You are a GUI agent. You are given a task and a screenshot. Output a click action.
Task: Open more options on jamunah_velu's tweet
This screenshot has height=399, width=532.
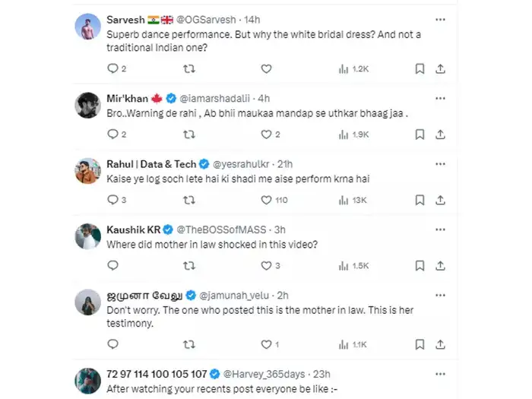click(x=440, y=295)
